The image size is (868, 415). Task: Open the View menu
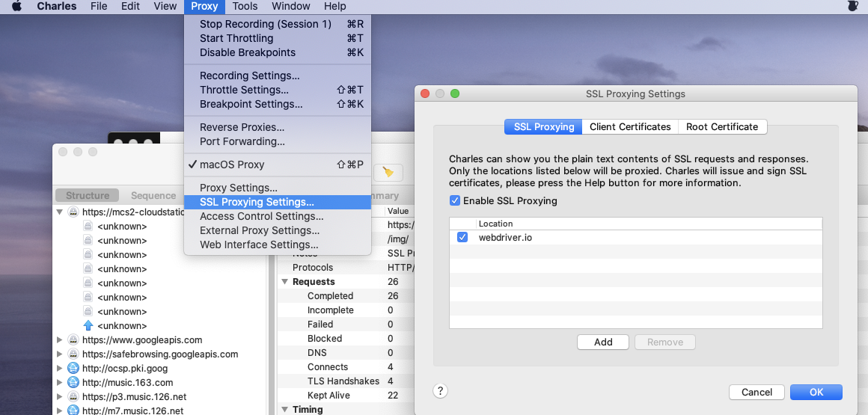click(165, 7)
